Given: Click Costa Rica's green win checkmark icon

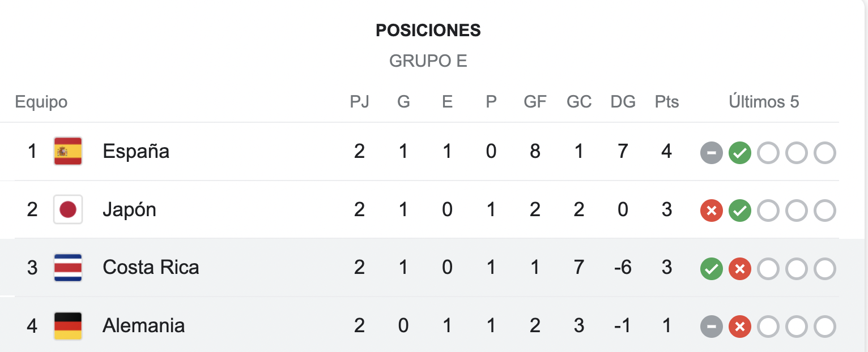Looking at the screenshot, I should tap(712, 269).
